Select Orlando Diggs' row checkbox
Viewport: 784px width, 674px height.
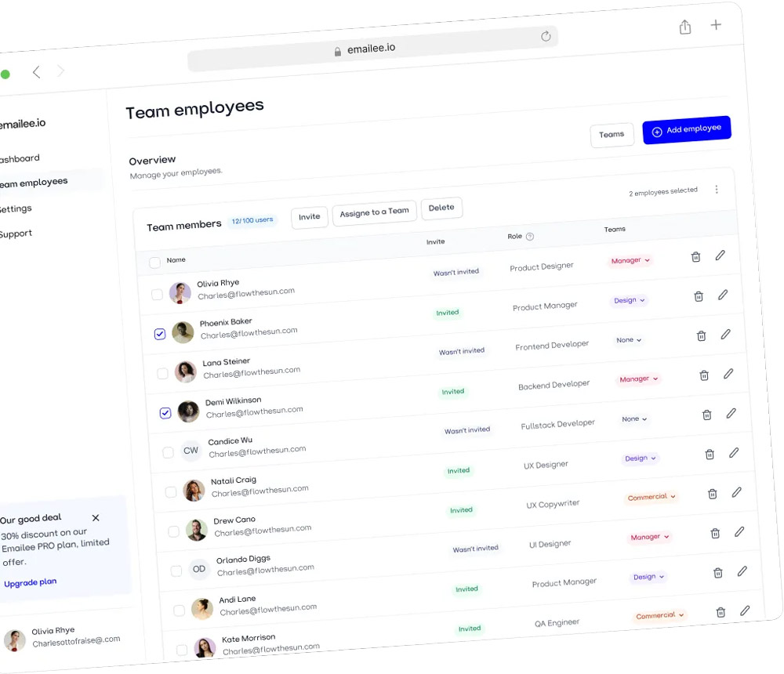[176, 571]
